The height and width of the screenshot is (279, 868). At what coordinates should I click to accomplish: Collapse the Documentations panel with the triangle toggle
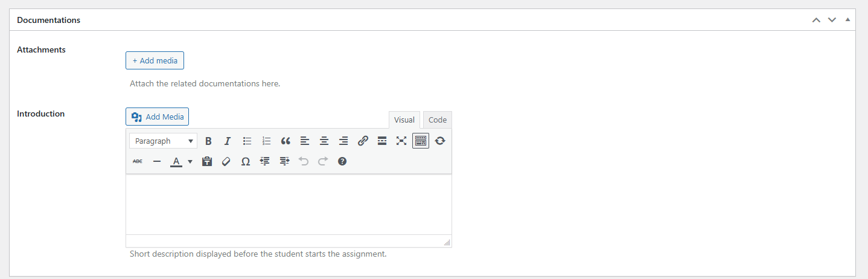pos(847,20)
